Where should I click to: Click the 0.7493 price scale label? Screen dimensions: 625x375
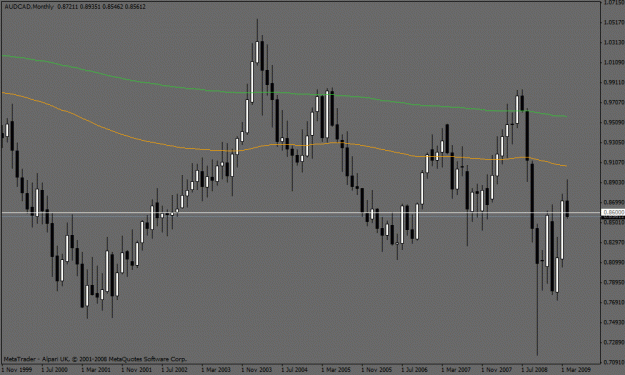click(x=614, y=322)
